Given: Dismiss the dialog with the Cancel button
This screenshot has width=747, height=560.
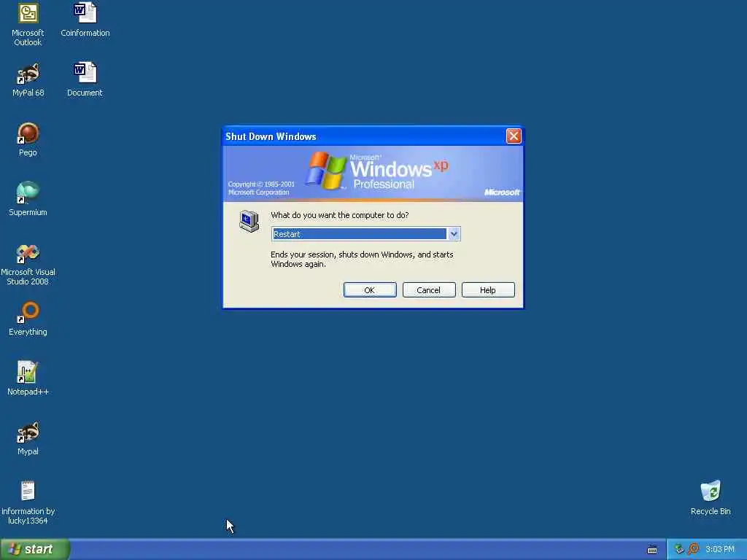Looking at the screenshot, I should tap(429, 290).
